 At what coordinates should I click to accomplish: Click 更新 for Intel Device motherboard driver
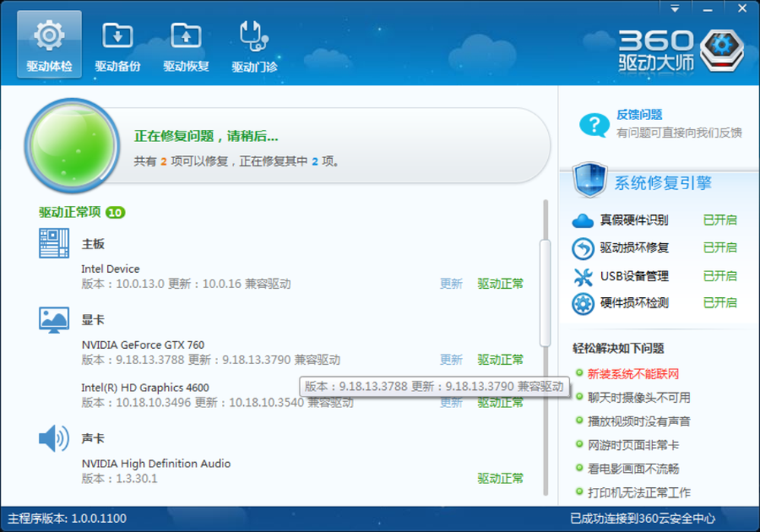[451, 283]
